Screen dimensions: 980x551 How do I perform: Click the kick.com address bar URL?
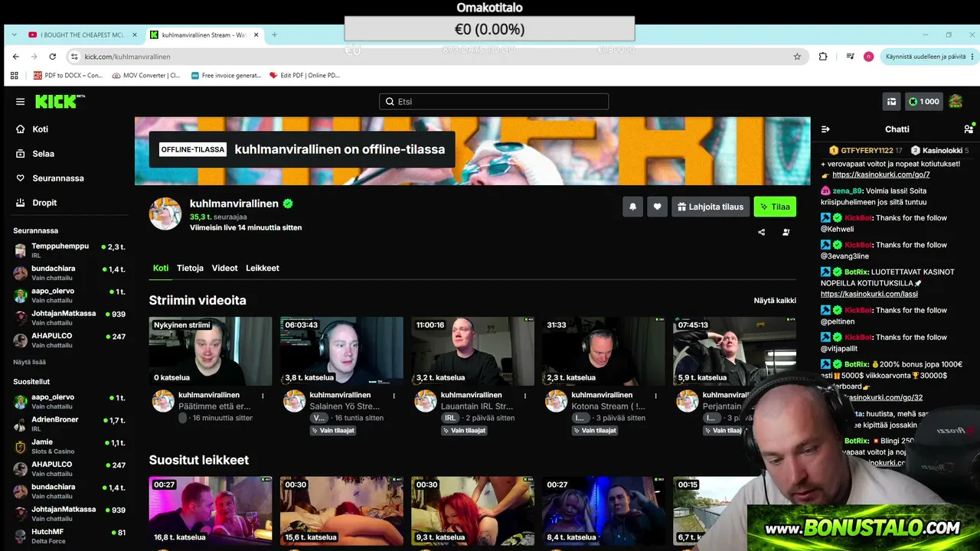click(x=127, y=57)
